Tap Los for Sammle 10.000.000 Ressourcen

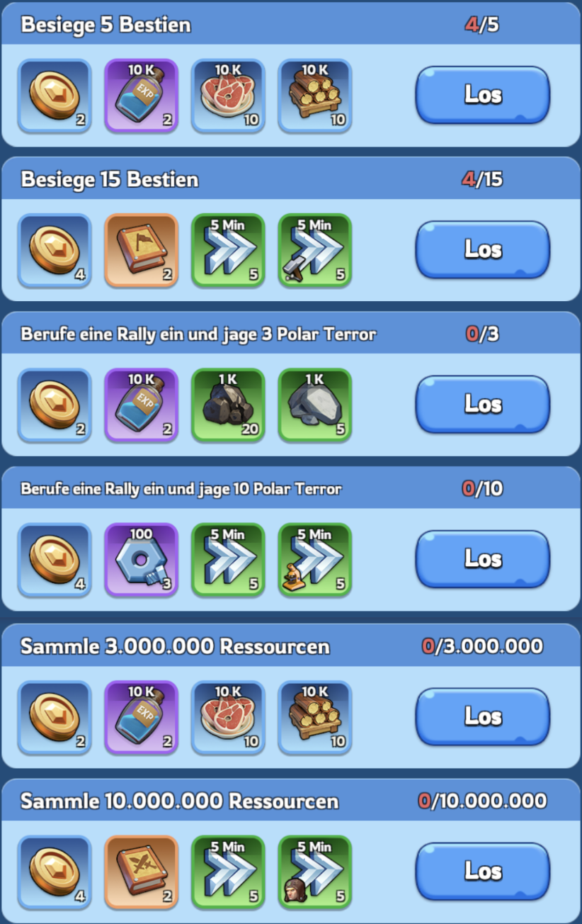[482, 871]
